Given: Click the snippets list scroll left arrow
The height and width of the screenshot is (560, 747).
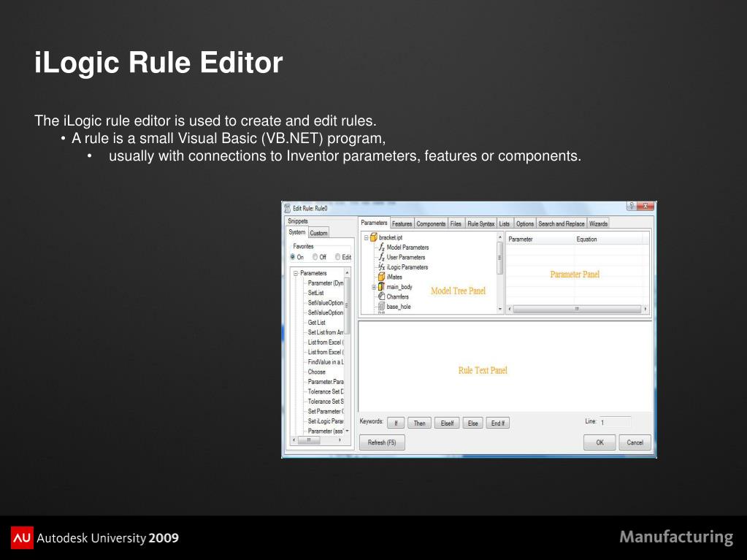Looking at the screenshot, I should coord(294,440).
